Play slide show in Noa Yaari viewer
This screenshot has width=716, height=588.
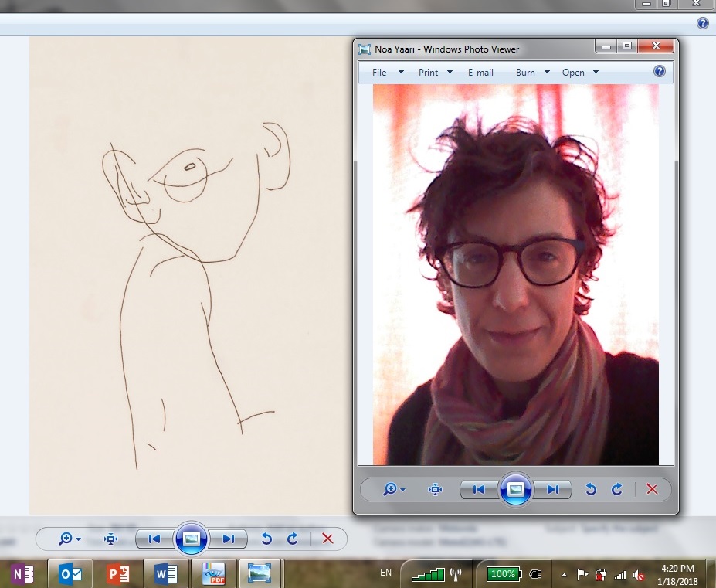pyautogui.click(x=516, y=489)
